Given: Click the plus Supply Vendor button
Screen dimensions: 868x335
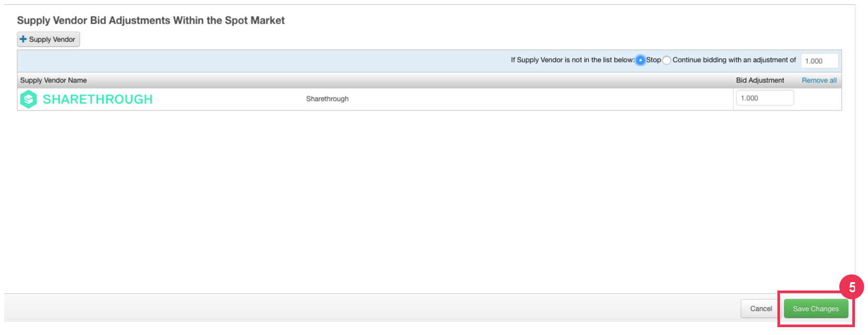Looking at the screenshot, I should click(49, 39).
